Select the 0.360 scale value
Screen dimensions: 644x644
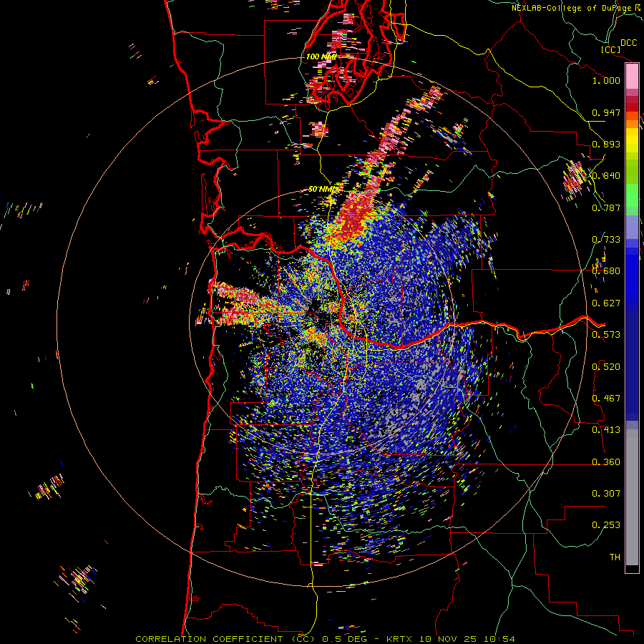pos(606,462)
